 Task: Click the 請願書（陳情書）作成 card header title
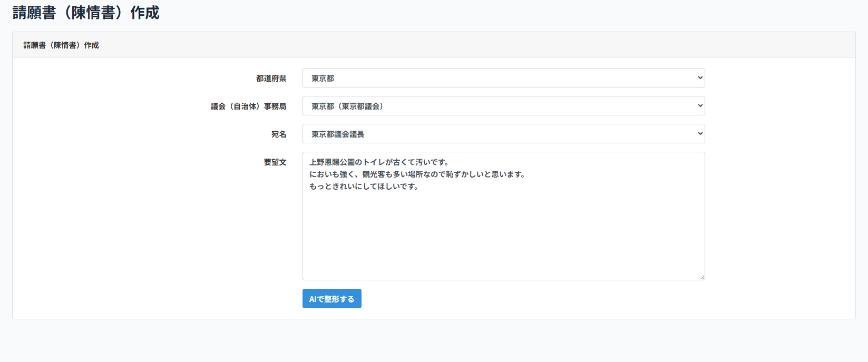click(61, 45)
